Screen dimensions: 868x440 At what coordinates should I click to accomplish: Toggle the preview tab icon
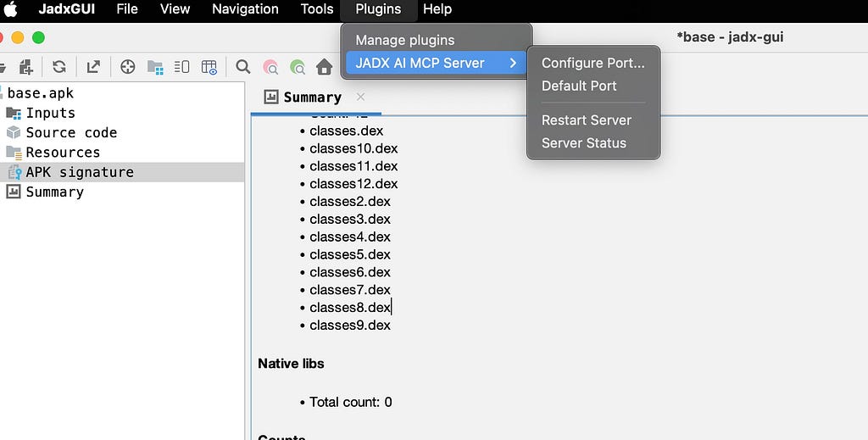pyautogui.click(x=181, y=67)
